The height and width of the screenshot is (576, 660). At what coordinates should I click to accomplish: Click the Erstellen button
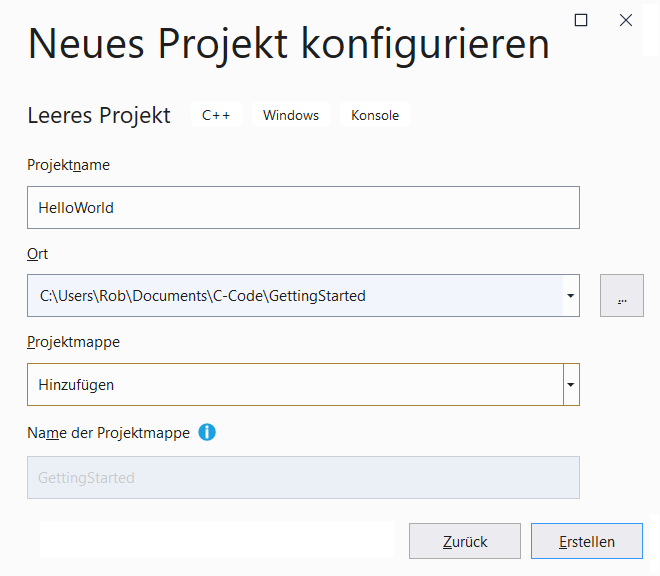[586, 542]
